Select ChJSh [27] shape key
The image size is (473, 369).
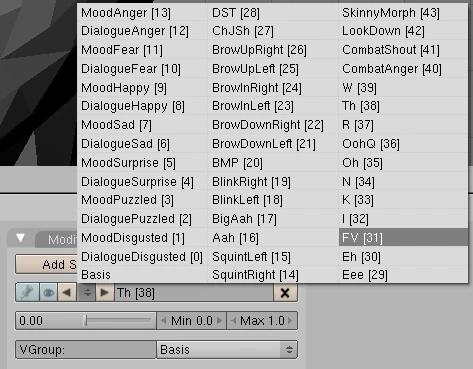click(273, 31)
